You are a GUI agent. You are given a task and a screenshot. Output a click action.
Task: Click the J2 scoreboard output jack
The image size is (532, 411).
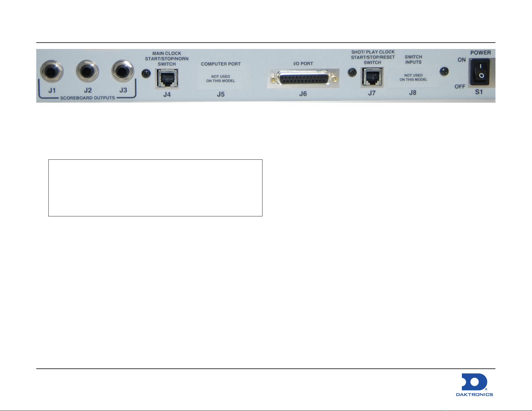87,72
